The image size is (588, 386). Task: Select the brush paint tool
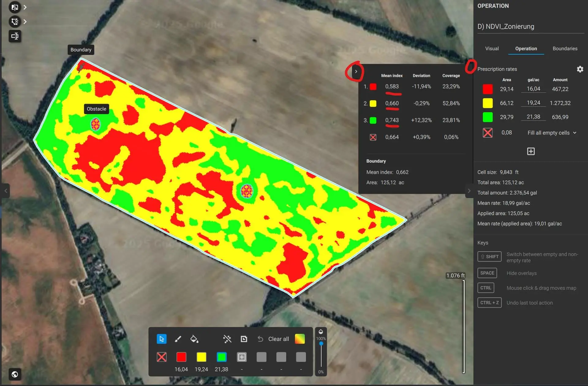tap(178, 339)
